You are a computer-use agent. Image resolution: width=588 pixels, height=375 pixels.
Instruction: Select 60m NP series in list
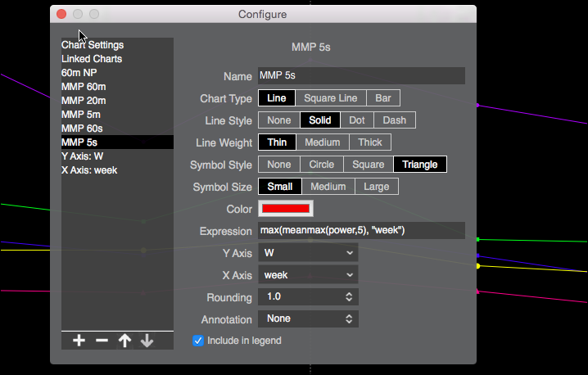(117, 73)
